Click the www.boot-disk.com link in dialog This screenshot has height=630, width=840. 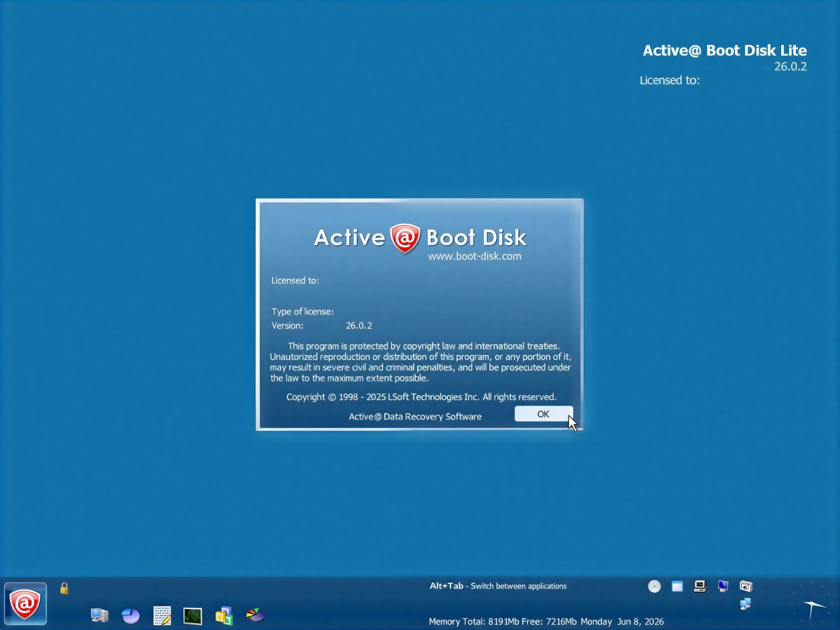475,256
